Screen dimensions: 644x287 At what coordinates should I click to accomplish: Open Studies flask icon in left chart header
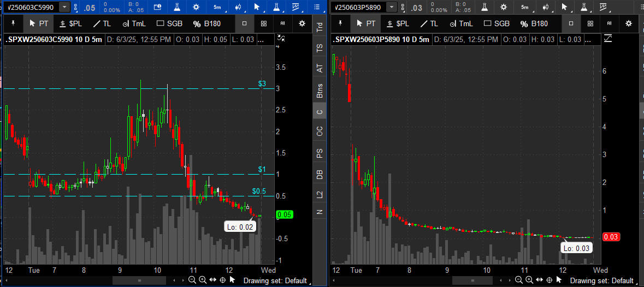(178, 7)
